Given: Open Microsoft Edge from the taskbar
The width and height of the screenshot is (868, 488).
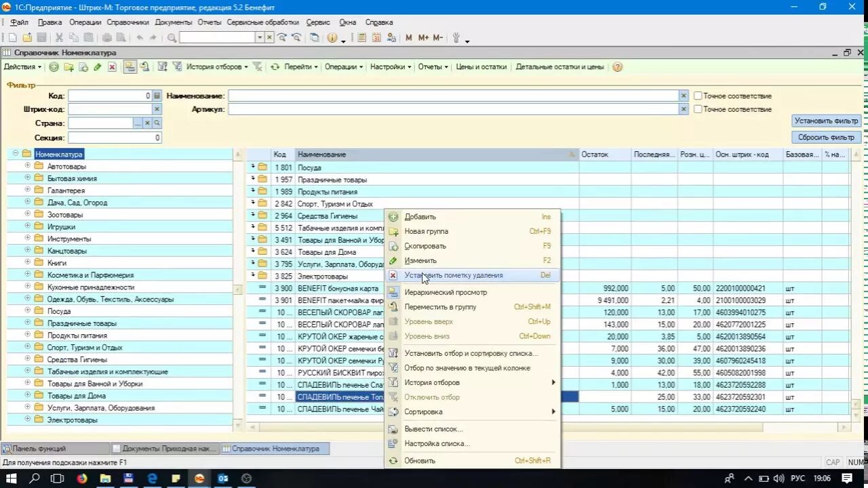Looking at the screenshot, I should click(153, 478).
